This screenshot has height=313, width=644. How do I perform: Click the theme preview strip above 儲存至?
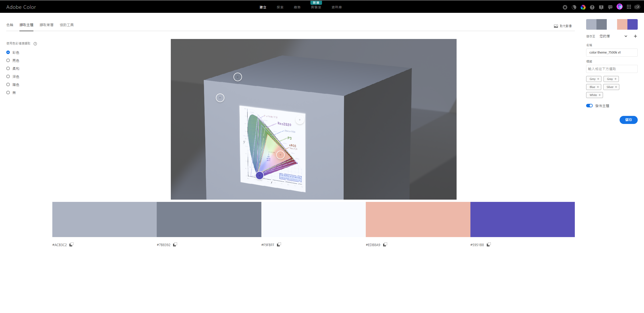612,24
